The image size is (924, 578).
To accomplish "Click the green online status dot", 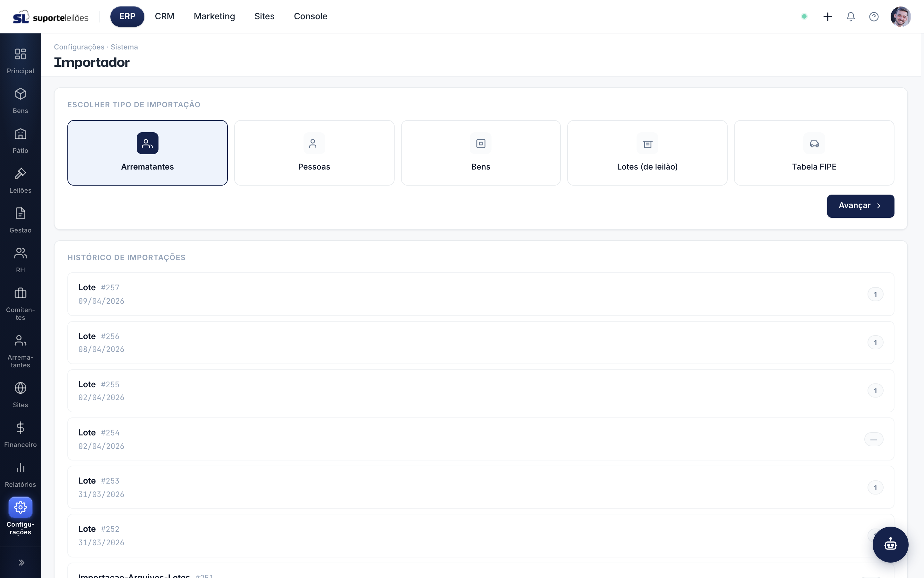I will pos(804,16).
